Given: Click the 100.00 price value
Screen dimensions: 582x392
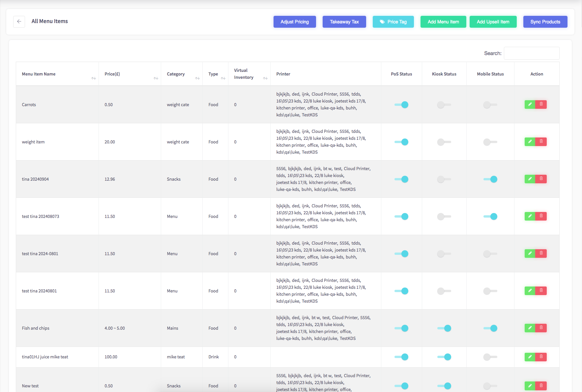Looking at the screenshot, I should pyautogui.click(x=111, y=357).
